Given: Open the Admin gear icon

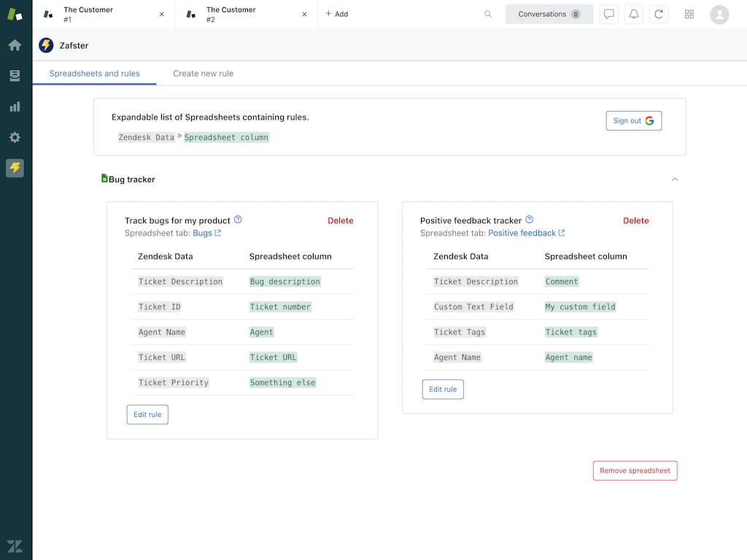Looking at the screenshot, I should (15, 137).
